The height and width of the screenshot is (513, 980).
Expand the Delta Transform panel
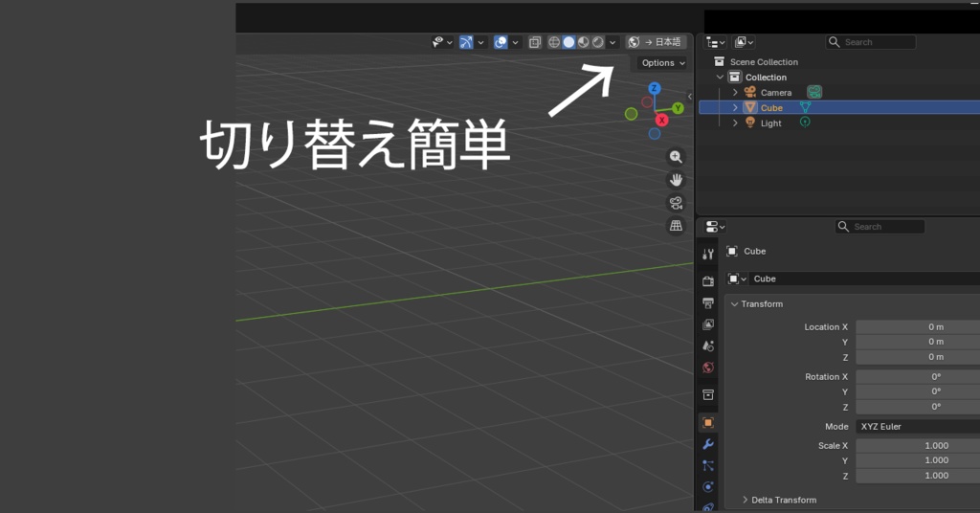point(745,500)
